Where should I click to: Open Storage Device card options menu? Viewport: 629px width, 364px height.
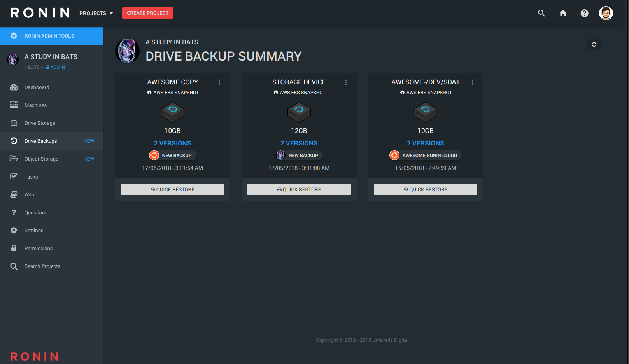click(x=346, y=82)
